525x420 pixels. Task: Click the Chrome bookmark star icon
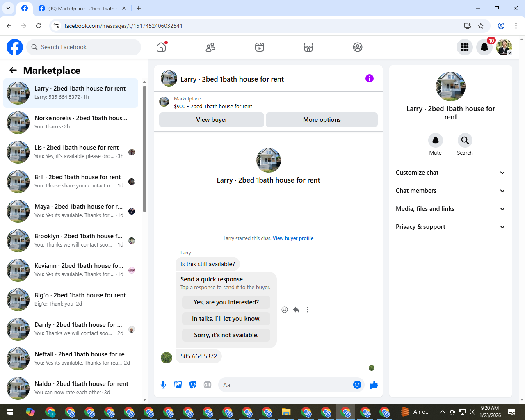(481, 26)
